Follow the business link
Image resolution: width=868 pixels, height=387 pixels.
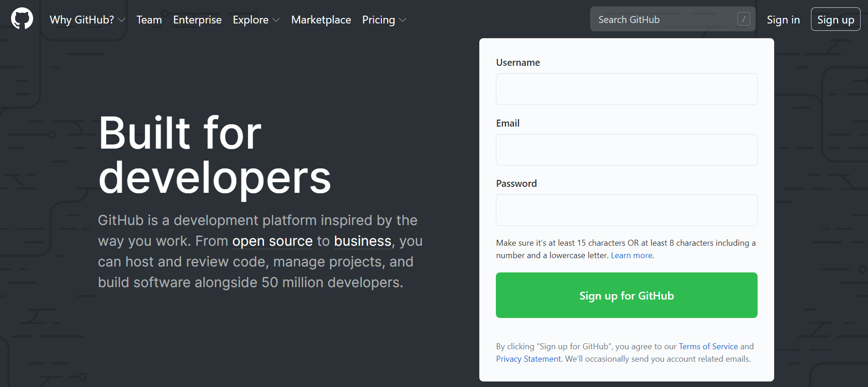coord(362,241)
